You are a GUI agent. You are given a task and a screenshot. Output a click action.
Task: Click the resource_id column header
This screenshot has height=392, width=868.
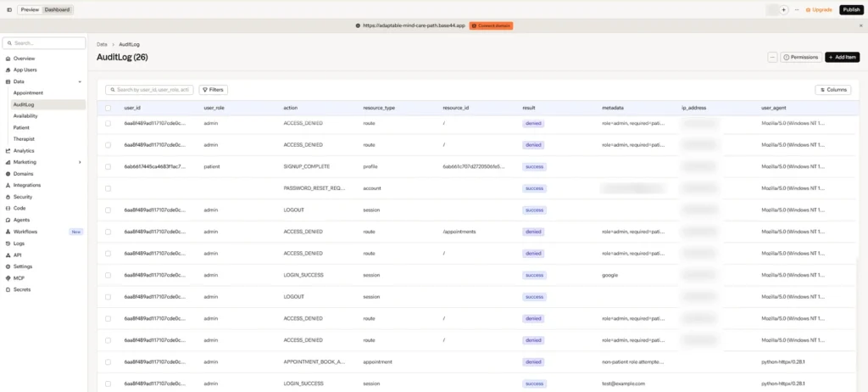[x=456, y=108]
